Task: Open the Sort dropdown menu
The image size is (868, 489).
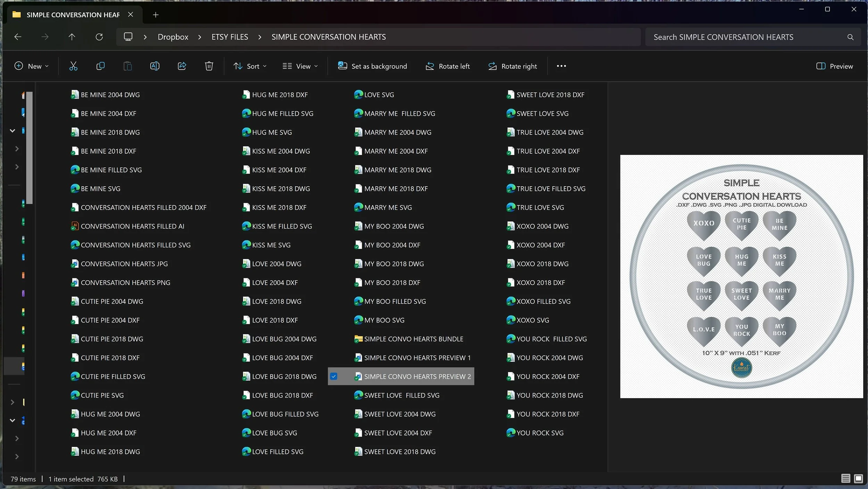Action: pos(250,66)
